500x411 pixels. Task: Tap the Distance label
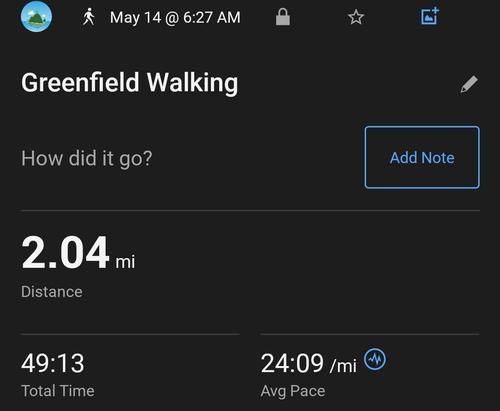tap(52, 292)
